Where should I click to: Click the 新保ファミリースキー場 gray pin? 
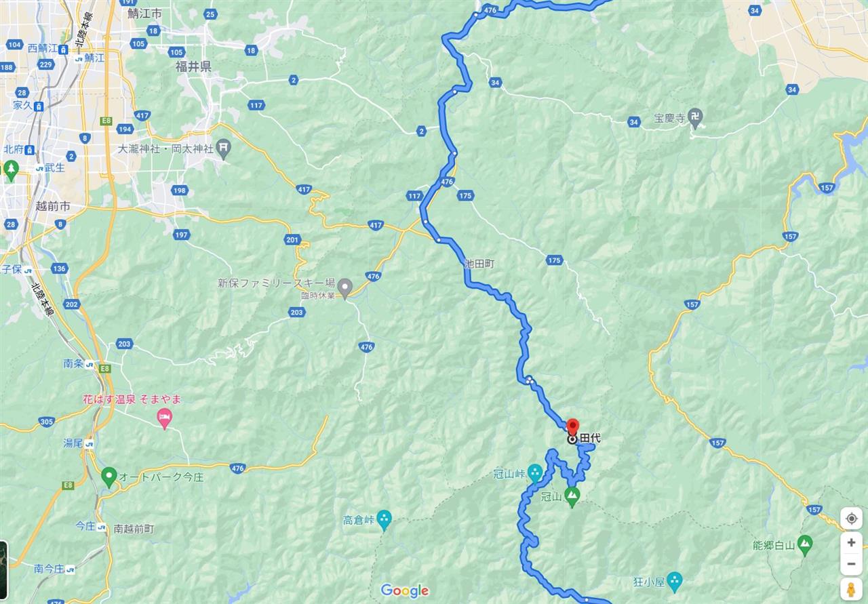tap(345, 289)
